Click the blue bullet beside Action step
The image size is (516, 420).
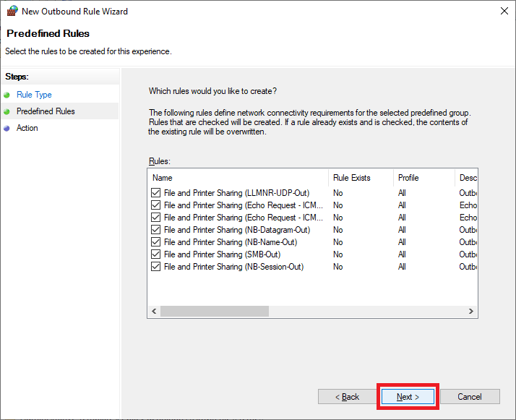pos(7,128)
